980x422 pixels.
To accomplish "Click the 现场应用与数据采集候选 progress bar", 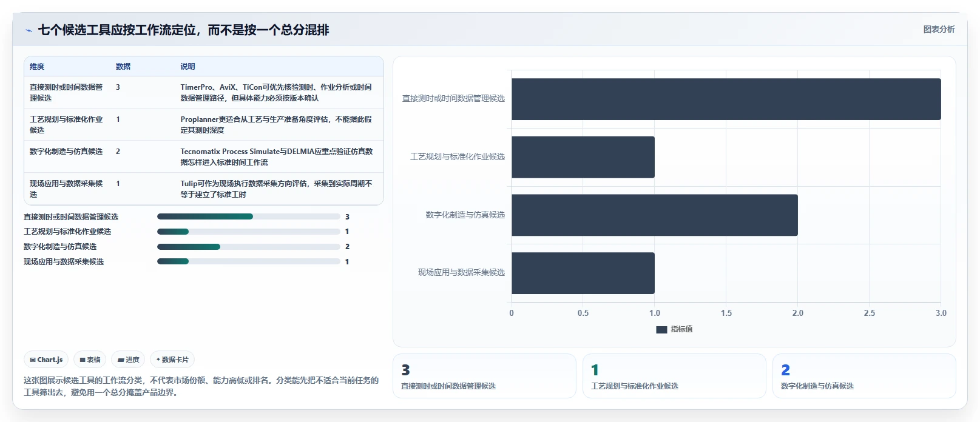I will tap(249, 262).
